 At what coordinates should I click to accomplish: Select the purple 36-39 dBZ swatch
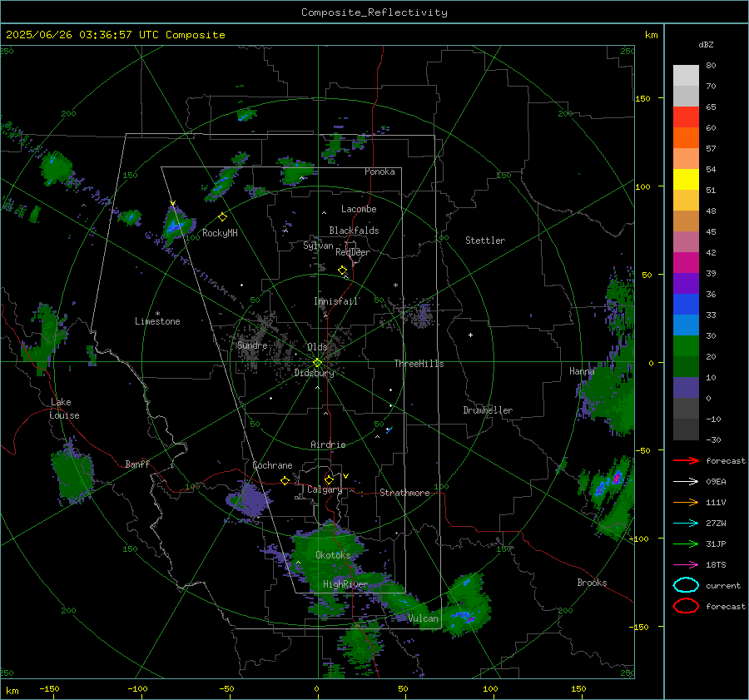point(686,284)
